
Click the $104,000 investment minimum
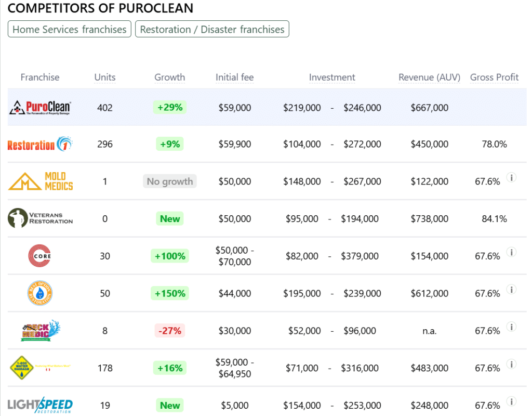click(302, 145)
